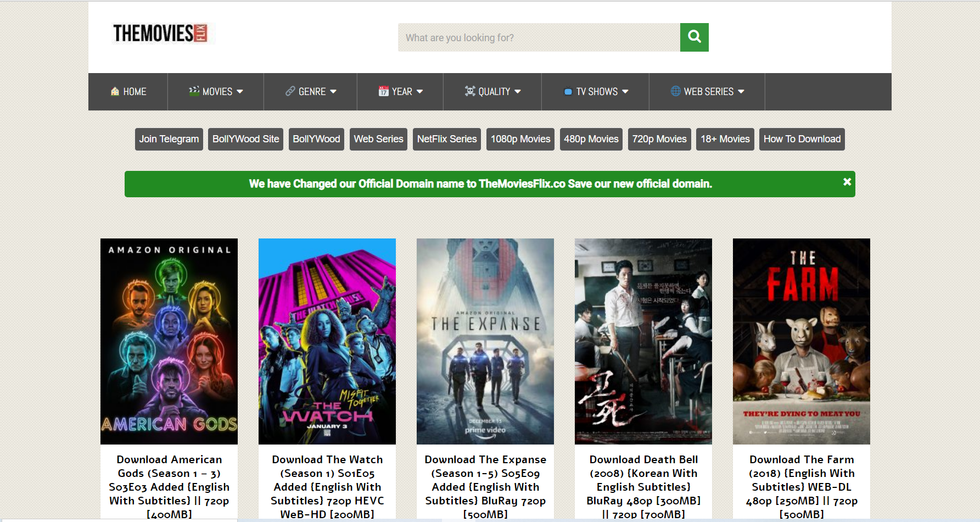Click the Join Telegram button
The image size is (980, 522).
tap(169, 139)
